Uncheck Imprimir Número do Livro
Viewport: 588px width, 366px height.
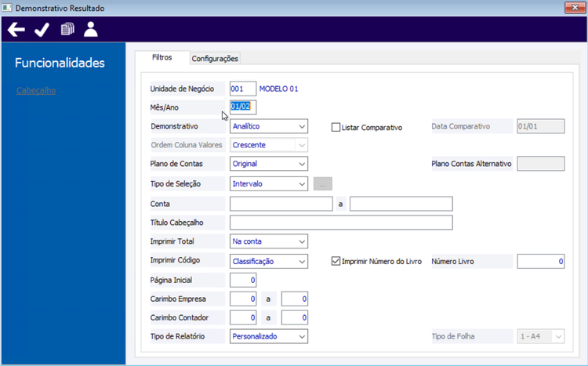(x=336, y=261)
